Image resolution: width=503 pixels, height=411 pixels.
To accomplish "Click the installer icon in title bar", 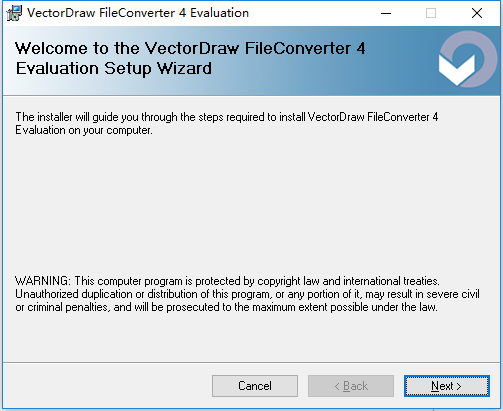I will point(14,13).
